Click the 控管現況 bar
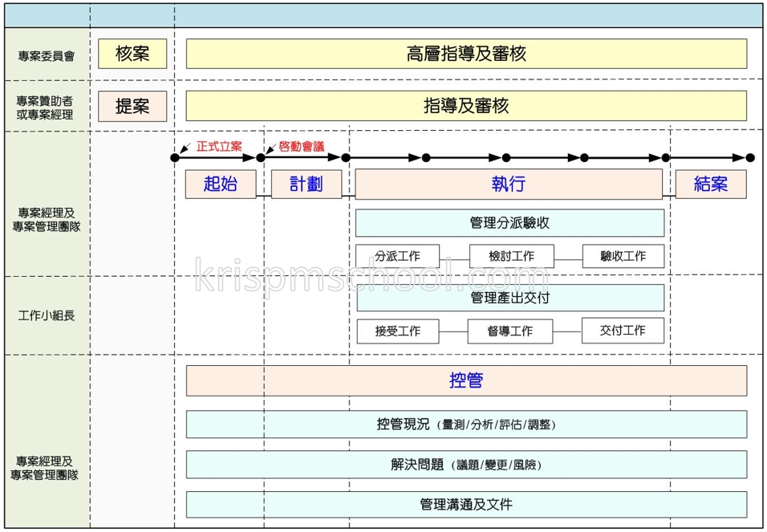 click(x=466, y=424)
